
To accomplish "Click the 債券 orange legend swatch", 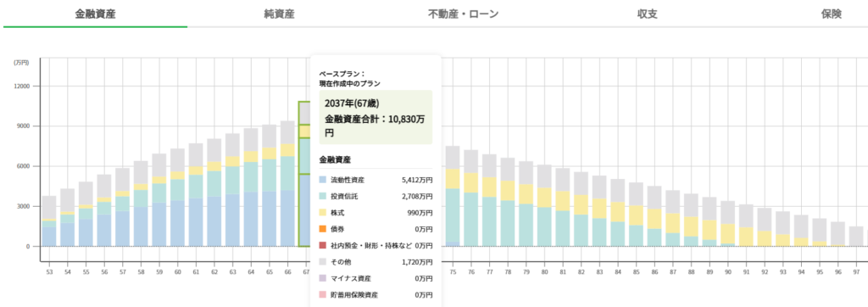I will pos(323,228).
